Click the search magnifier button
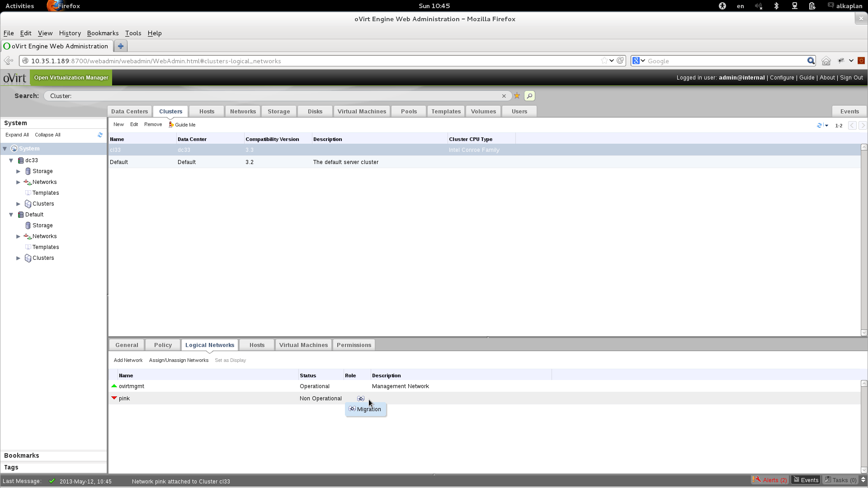Image resolution: width=868 pixels, height=488 pixels. coord(529,96)
